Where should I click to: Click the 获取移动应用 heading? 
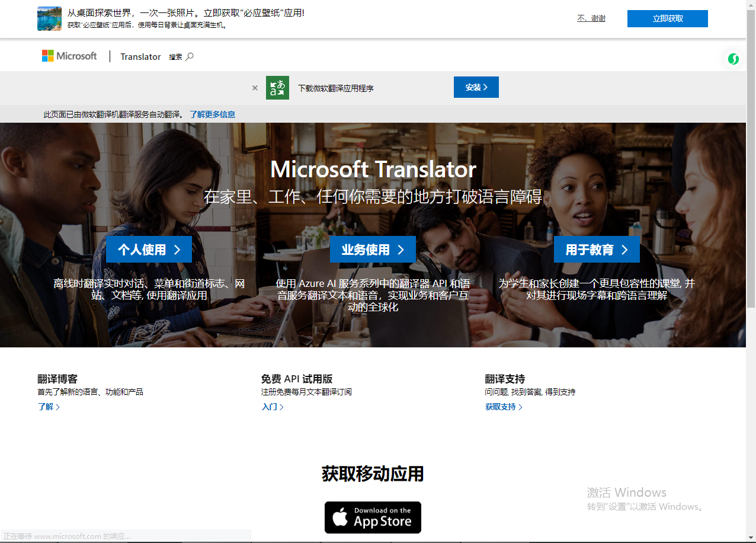coord(373,474)
